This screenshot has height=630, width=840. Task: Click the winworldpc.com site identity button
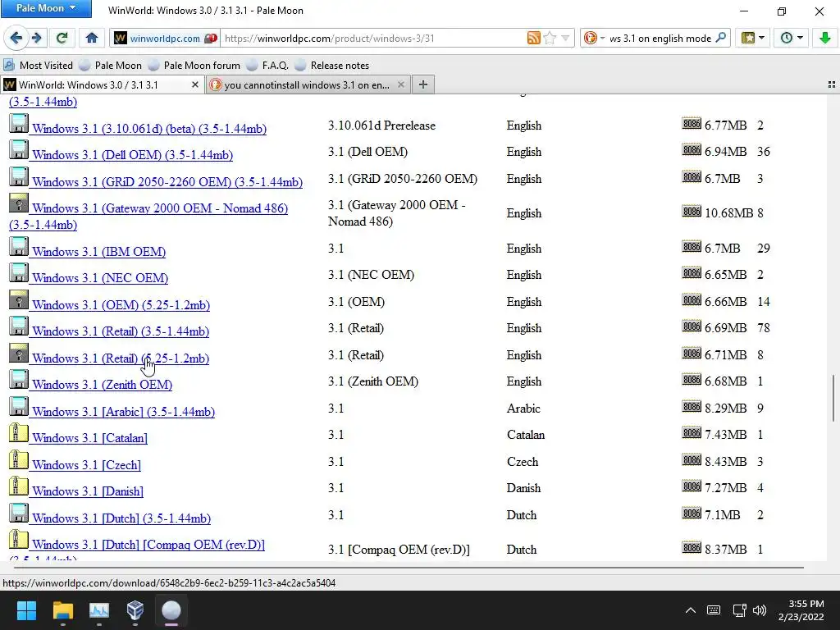166,38
